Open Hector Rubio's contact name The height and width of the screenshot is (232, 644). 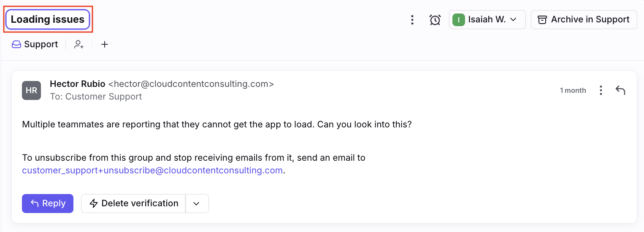click(x=78, y=84)
